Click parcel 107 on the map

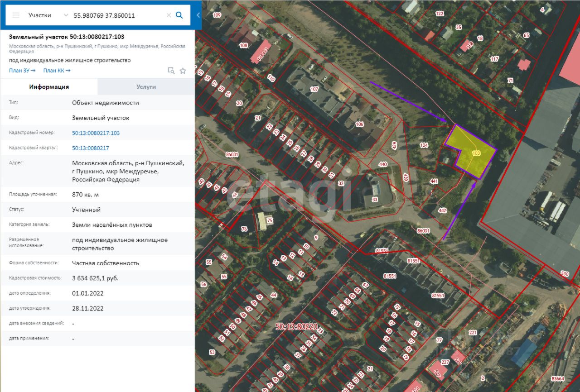tap(314, 89)
